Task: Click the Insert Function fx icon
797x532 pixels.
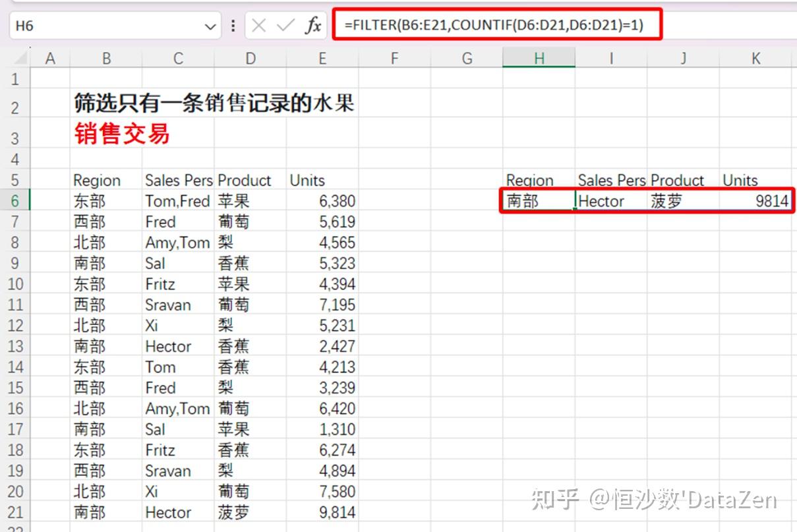Action: (x=313, y=26)
